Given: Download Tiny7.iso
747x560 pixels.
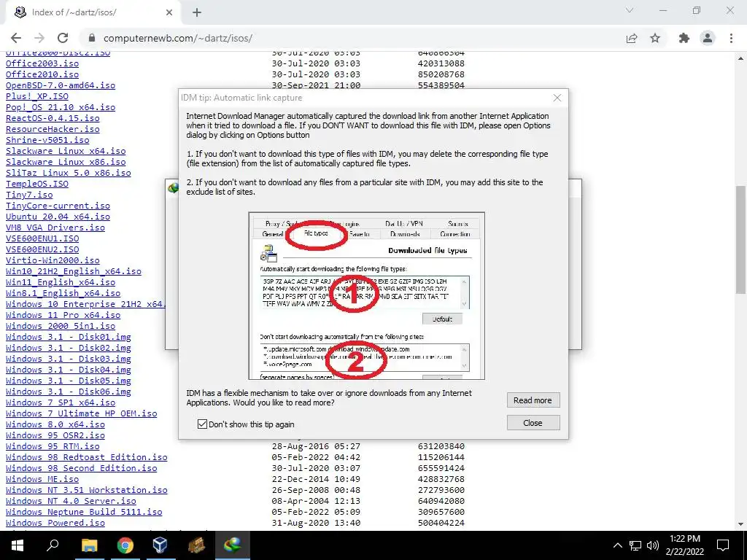Looking at the screenshot, I should tap(29, 195).
